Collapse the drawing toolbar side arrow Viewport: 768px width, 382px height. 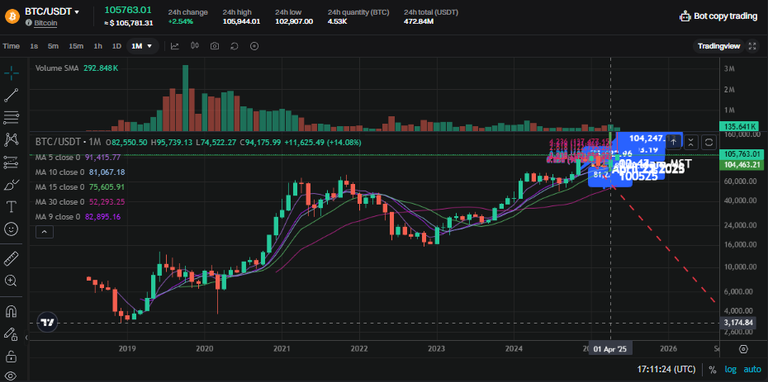pyautogui.click(x=27, y=337)
